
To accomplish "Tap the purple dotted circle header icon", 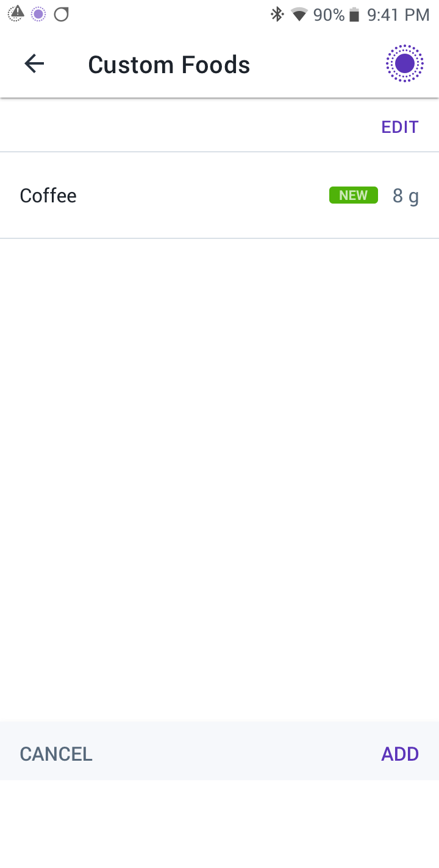I will click(x=404, y=63).
